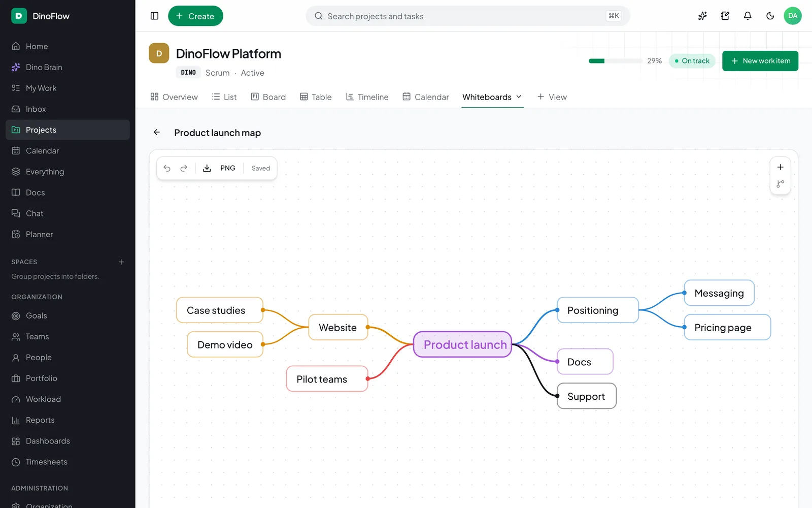812x508 pixels.
Task: Select the Product launch central node
Action: point(463,344)
